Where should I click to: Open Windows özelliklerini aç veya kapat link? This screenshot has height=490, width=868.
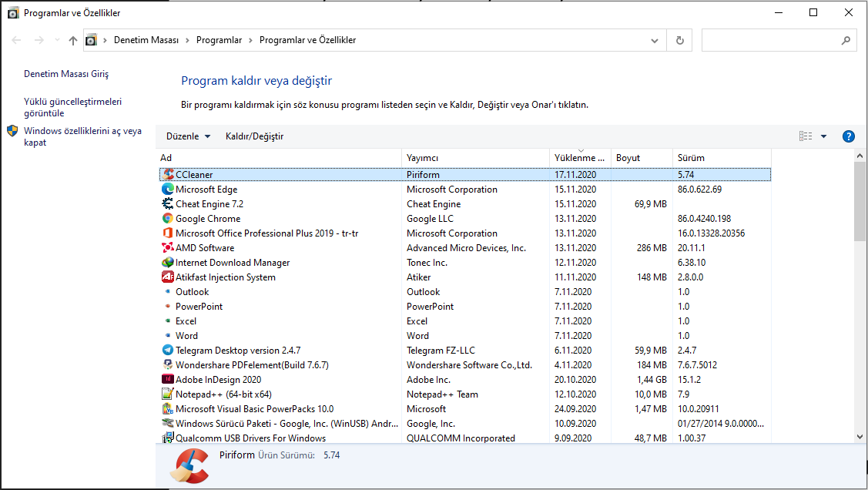pyautogui.click(x=82, y=136)
